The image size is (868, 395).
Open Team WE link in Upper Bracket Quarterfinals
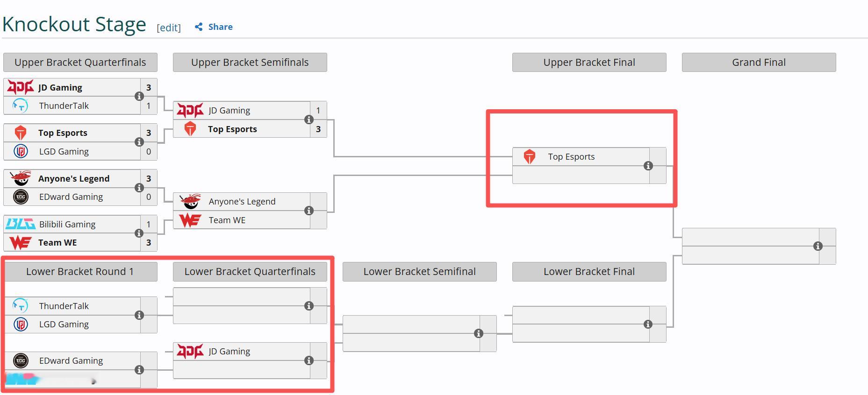click(57, 242)
